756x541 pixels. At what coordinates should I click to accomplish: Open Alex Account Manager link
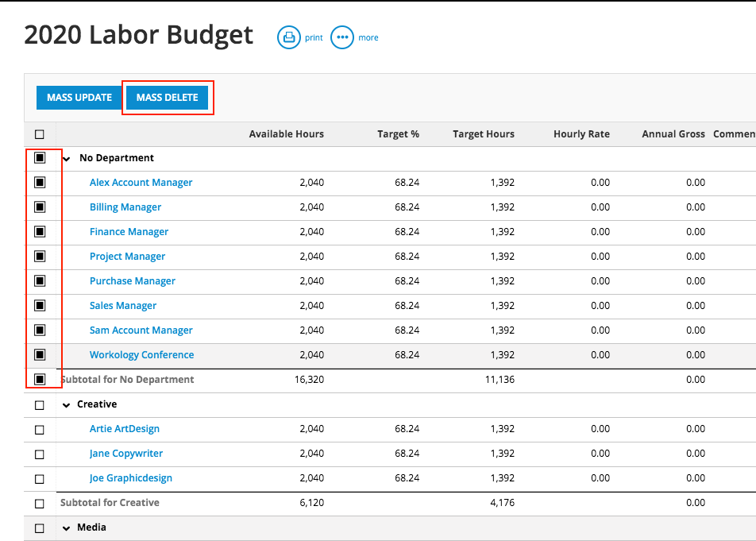click(x=141, y=183)
